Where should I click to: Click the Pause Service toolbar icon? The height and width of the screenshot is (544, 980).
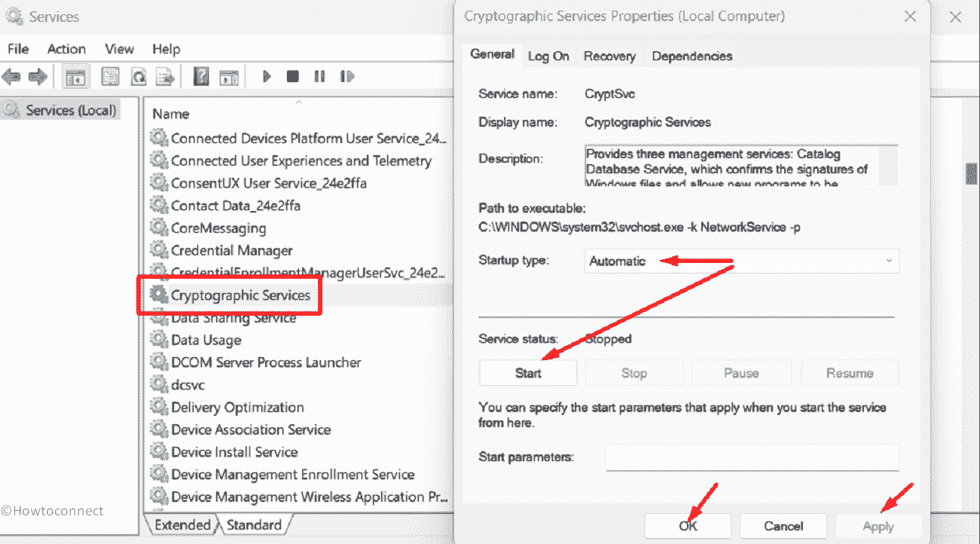[319, 76]
